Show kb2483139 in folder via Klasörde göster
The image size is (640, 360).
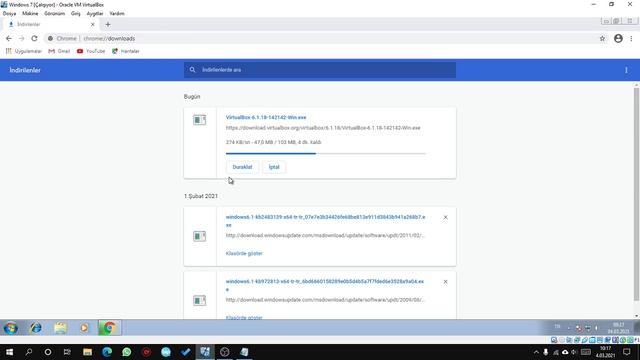click(244, 253)
